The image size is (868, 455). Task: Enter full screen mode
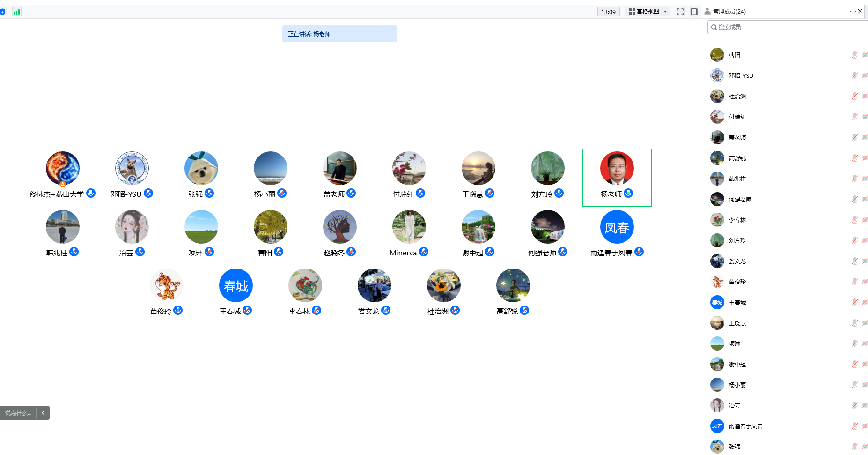pos(680,12)
